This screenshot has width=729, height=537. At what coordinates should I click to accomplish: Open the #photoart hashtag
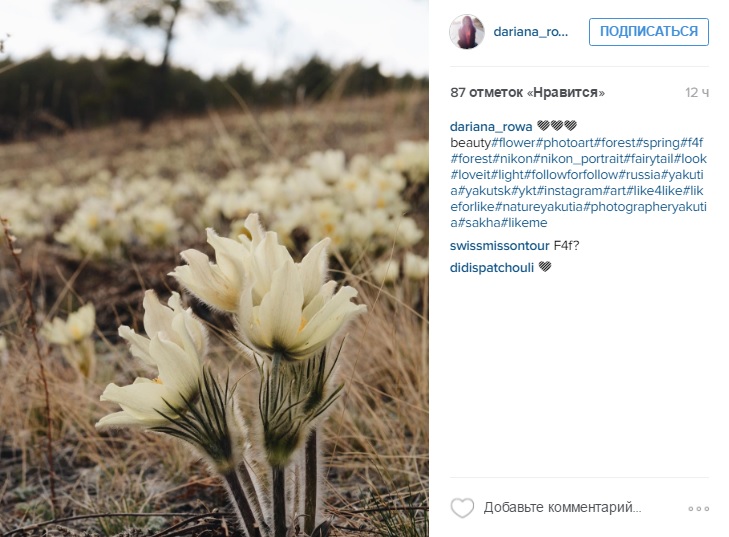[565, 143]
